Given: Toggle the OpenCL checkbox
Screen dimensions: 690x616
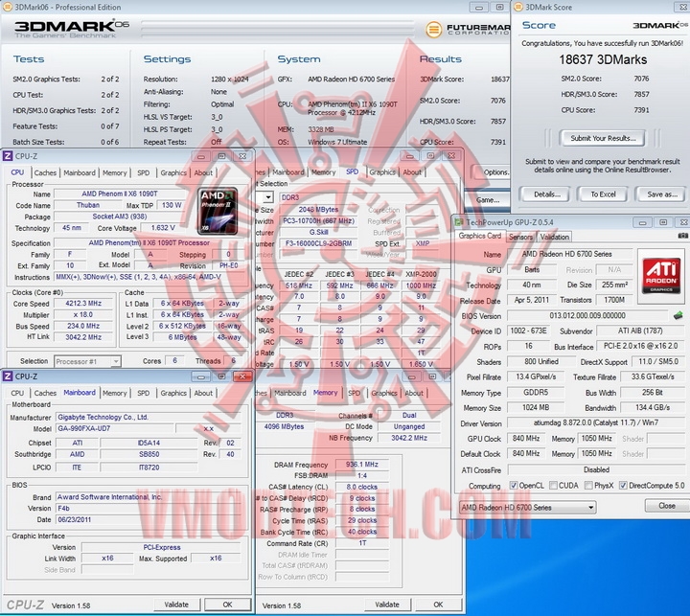Looking at the screenshot, I should point(513,486).
